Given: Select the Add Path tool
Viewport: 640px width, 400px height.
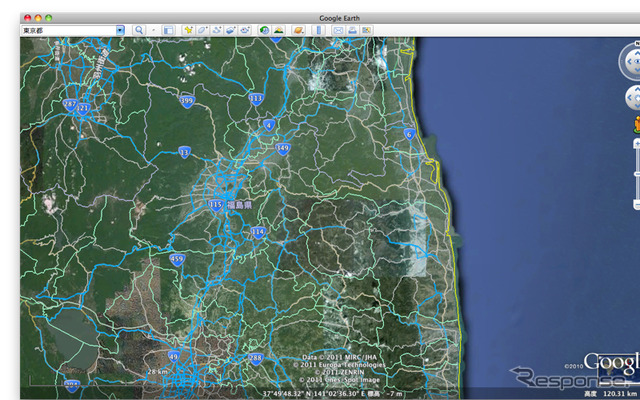Looking at the screenshot, I should tap(217, 30).
